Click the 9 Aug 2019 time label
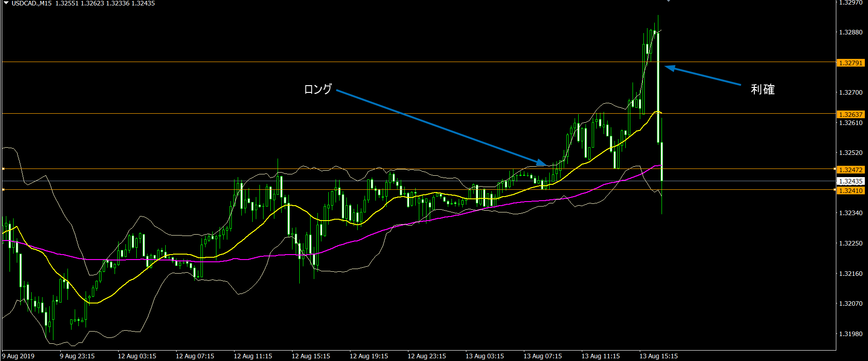The height and width of the screenshot is (361, 868). point(18,356)
